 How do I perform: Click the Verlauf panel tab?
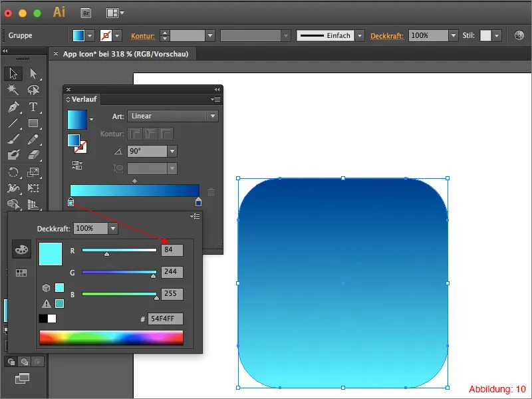pyautogui.click(x=81, y=99)
